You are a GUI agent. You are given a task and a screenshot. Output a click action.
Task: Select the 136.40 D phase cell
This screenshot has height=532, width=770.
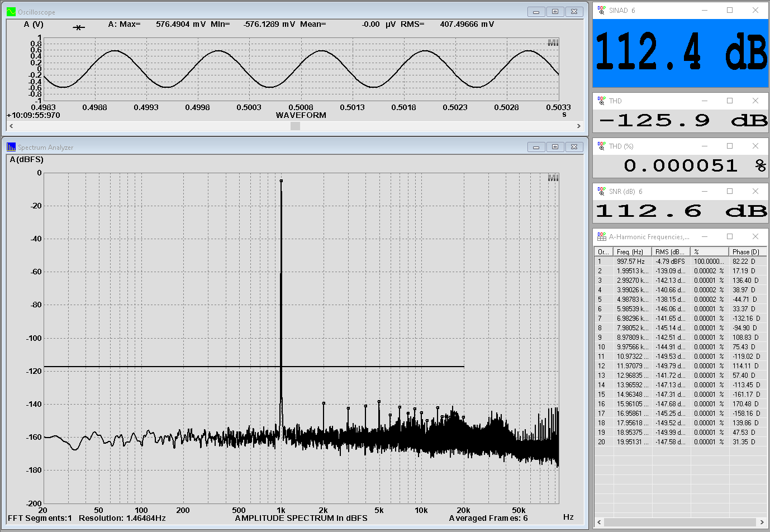[748, 281]
